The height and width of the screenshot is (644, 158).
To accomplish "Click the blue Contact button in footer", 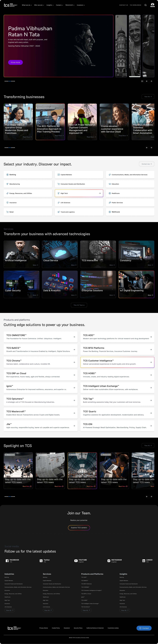I will coord(144,628).
